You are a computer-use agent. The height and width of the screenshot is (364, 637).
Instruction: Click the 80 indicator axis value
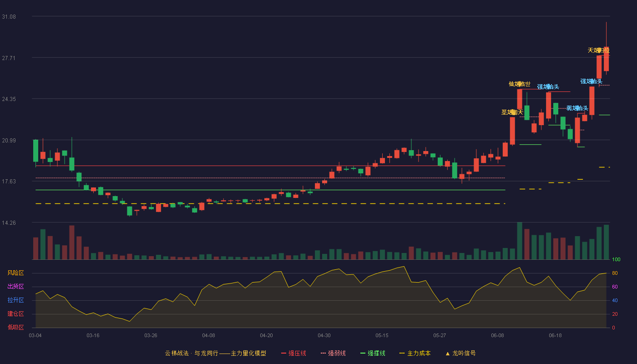614,273
